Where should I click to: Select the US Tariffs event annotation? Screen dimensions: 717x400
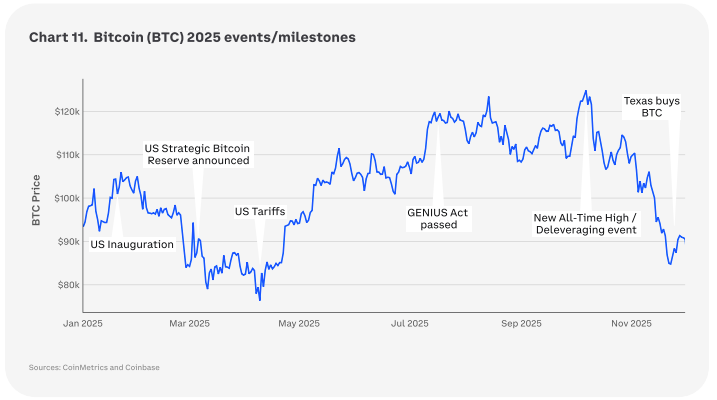coord(260,212)
